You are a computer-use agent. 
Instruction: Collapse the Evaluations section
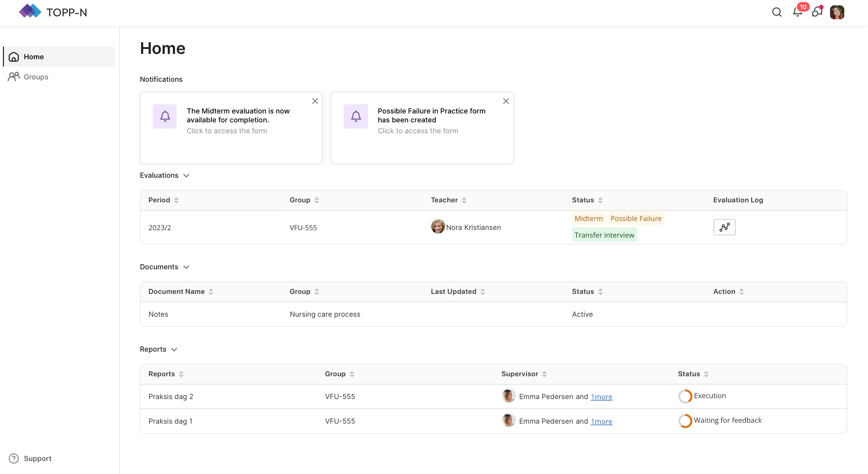point(186,176)
